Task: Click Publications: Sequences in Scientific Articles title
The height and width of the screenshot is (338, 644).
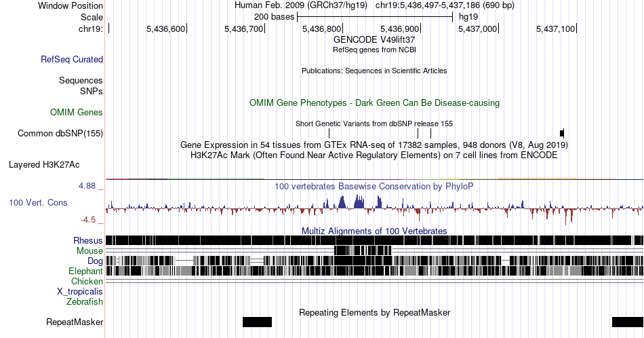Action: click(x=374, y=71)
